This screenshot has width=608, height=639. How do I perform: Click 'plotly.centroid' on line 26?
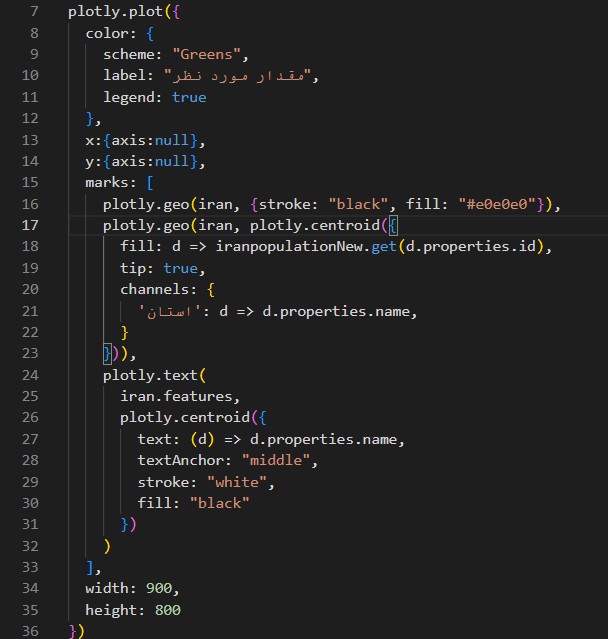185,418
